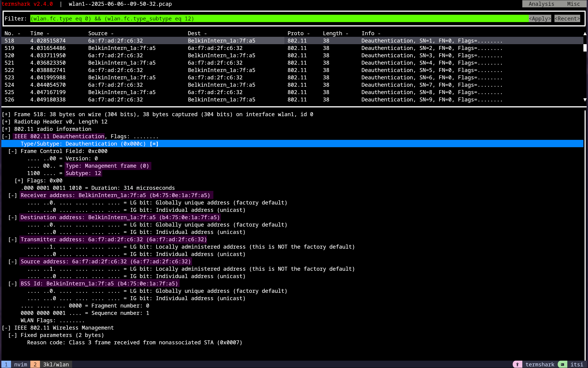Select packet 526 with SN=9
Viewport: 588px width, 368px height.
292,100
